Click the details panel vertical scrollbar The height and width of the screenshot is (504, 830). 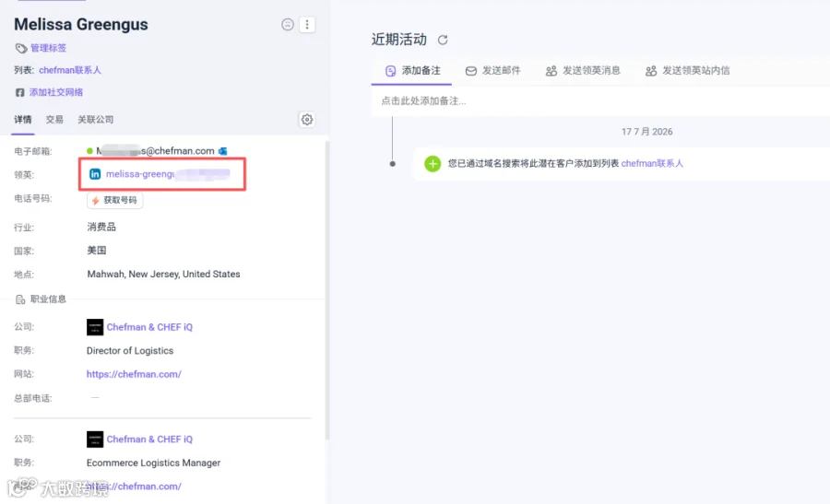click(x=326, y=290)
